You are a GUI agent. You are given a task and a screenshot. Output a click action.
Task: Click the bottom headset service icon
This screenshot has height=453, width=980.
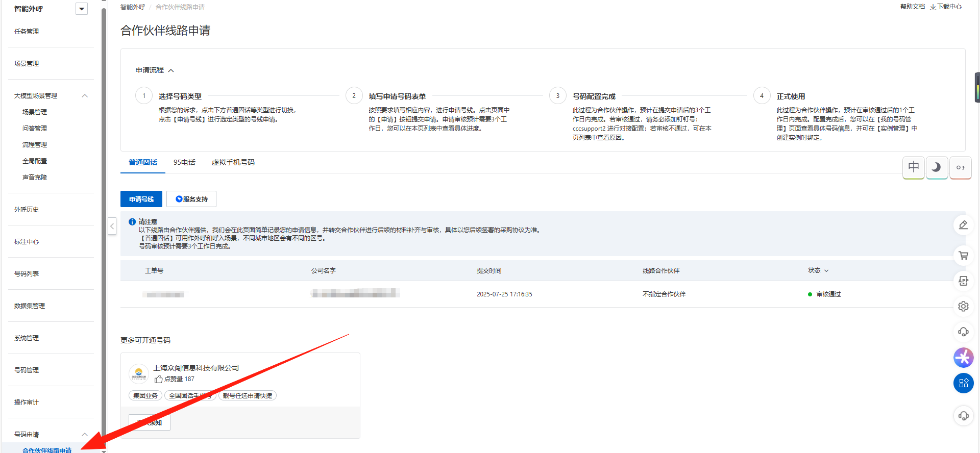(x=963, y=416)
